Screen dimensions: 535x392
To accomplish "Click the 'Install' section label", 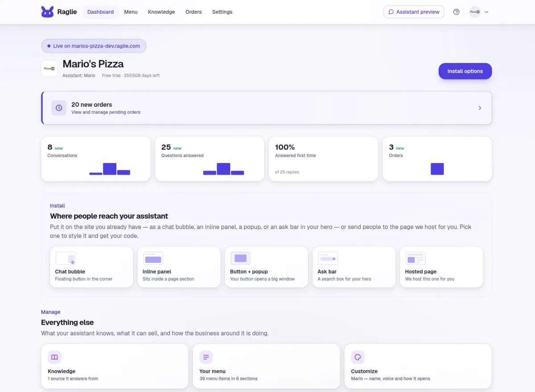I will pyautogui.click(x=58, y=206).
